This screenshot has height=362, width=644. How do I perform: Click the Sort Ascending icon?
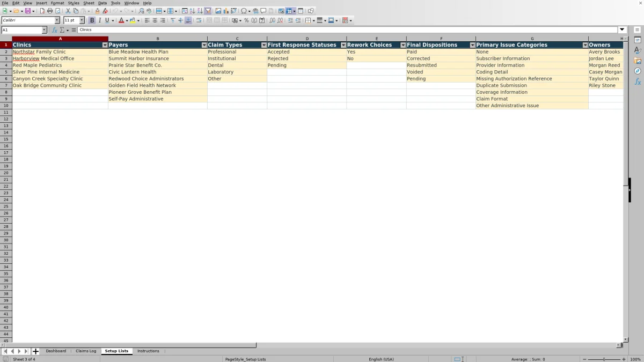coord(193,11)
